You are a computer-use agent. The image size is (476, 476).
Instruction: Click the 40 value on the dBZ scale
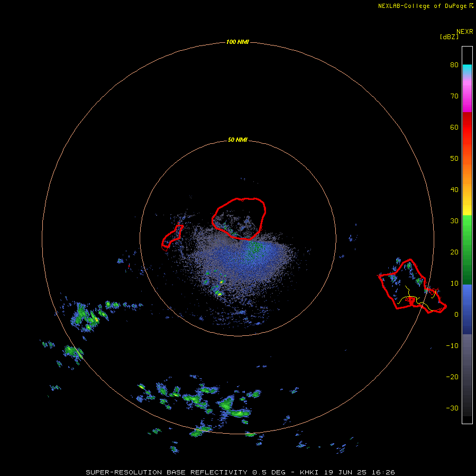[454, 190]
